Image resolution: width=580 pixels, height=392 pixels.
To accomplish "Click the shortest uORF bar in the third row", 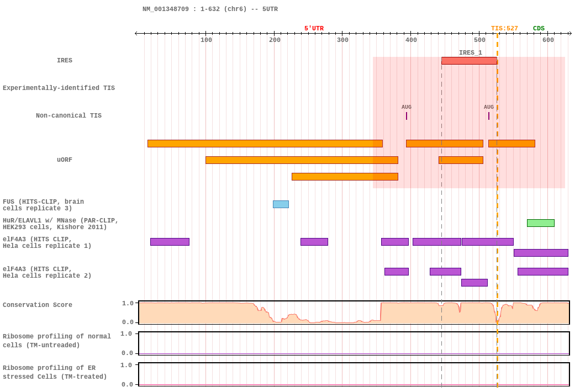I will [345, 177].
